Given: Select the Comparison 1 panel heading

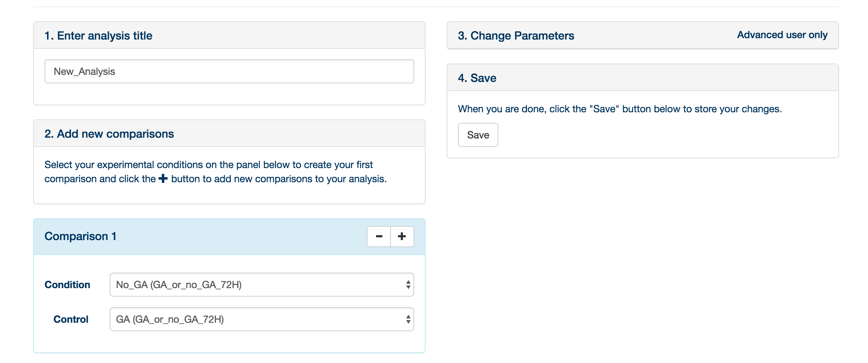Looking at the screenshot, I should click(x=80, y=236).
